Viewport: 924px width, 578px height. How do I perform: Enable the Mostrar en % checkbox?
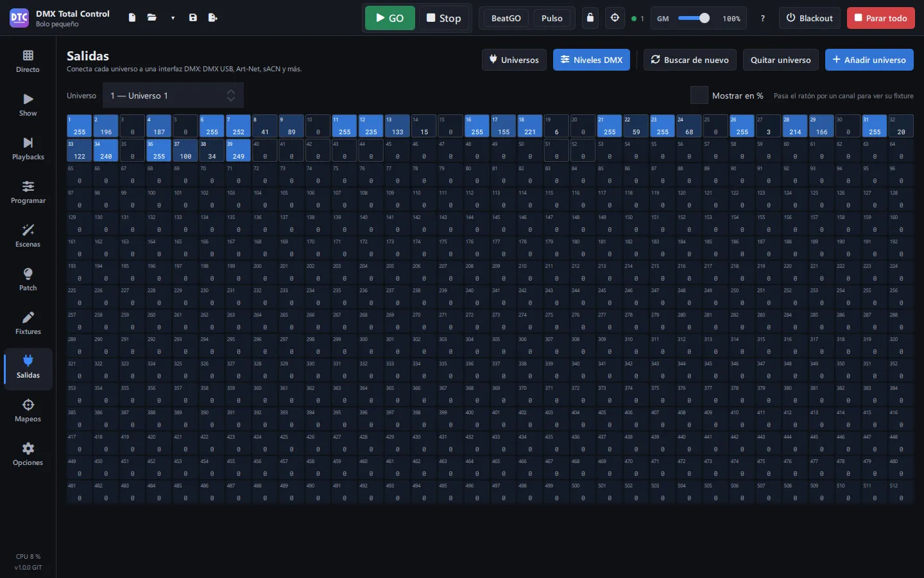699,95
